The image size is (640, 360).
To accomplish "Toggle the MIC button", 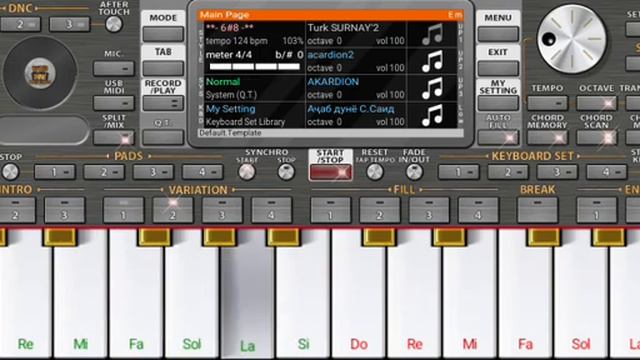I will (x=113, y=68).
